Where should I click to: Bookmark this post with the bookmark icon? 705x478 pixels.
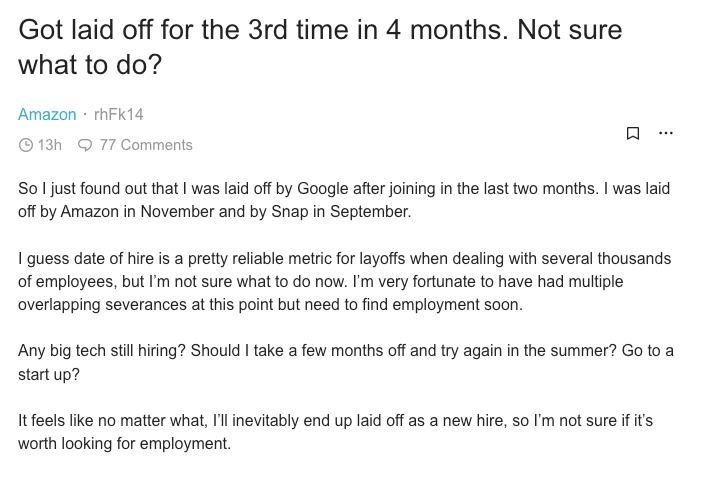point(633,133)
